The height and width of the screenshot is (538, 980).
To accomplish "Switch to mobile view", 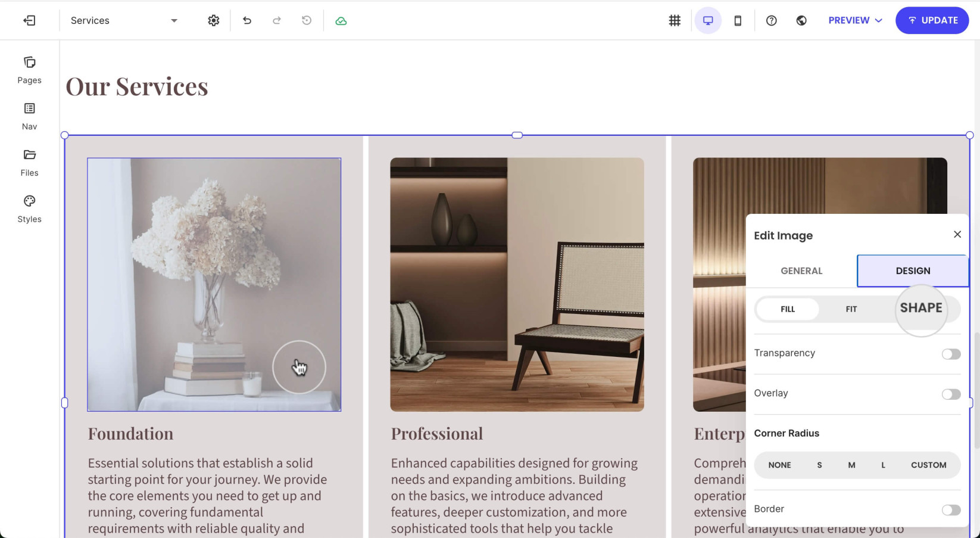I will click(738, 20).
